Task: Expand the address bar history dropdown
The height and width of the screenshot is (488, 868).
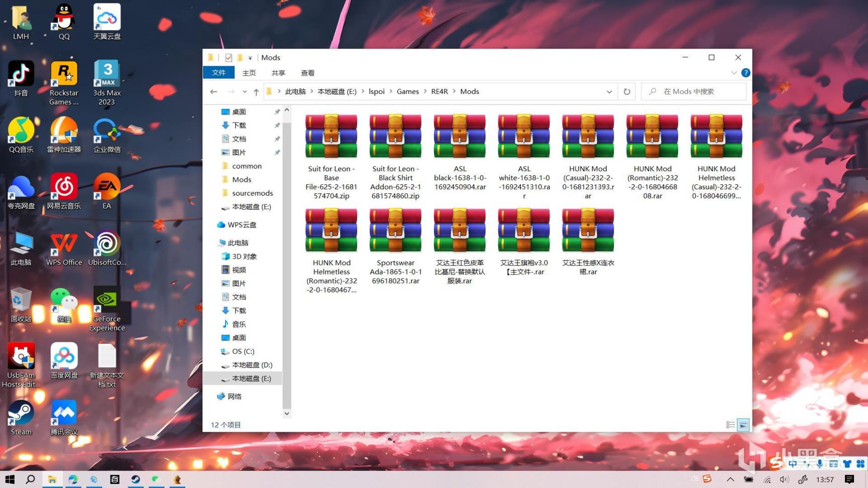Action: click(x=609, y=91)
